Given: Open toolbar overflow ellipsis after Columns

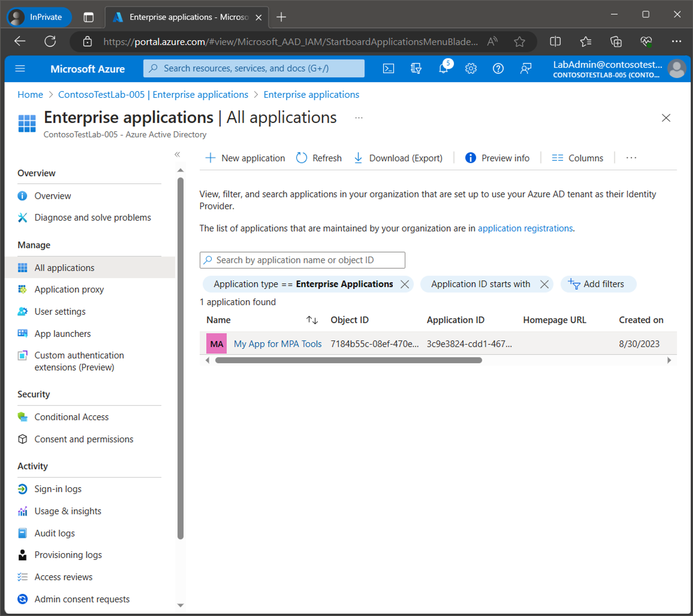Looking at the screenshot, I should coord(631,158).
